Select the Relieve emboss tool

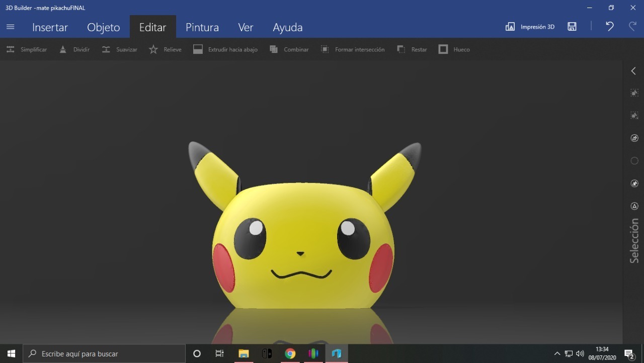pos(165,49)
